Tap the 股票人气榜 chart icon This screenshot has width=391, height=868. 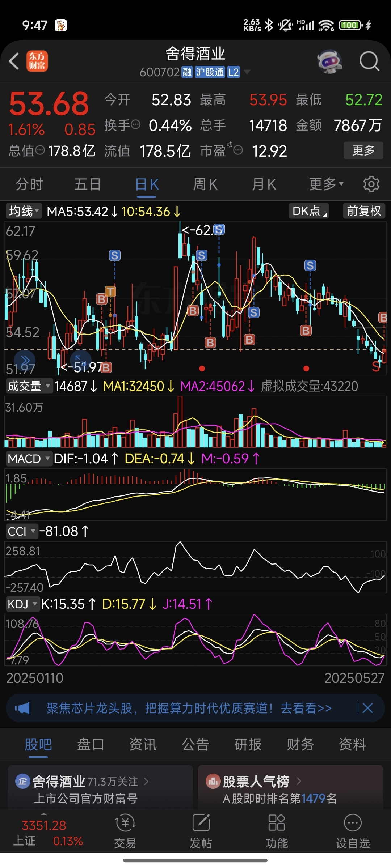[213, 782]
